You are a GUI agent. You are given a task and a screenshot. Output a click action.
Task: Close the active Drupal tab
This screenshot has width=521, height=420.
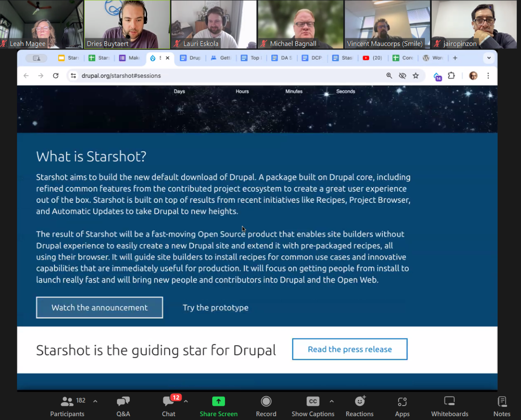[168, 58]
